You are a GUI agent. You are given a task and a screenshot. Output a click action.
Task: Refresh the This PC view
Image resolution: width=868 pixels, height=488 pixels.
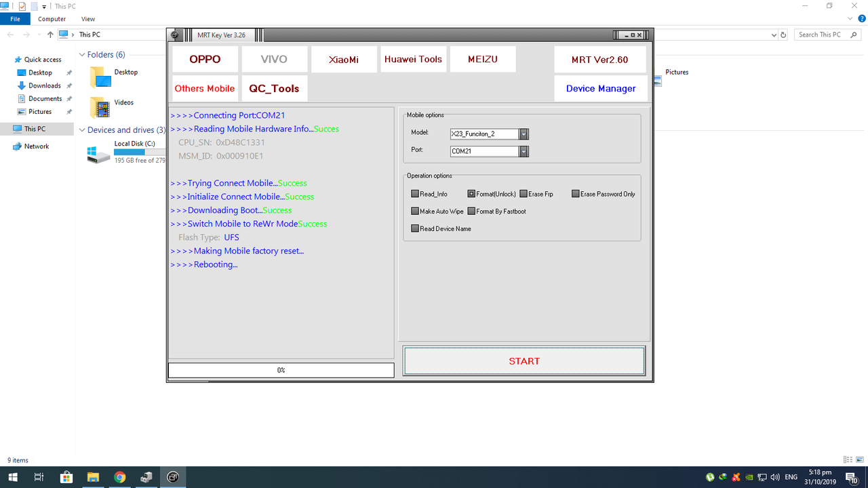pos(784,35)
